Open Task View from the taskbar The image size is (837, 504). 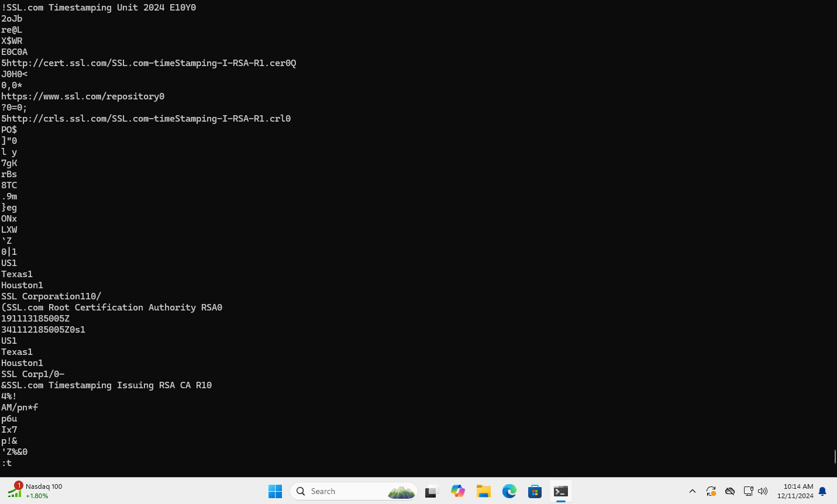pyautogui.click(x=432, y=491)
